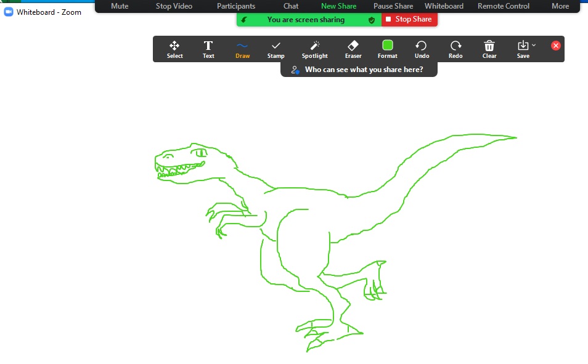Open the Chat panel
The width and height of the screenshot is (588, 364).
tap(291, 6)
